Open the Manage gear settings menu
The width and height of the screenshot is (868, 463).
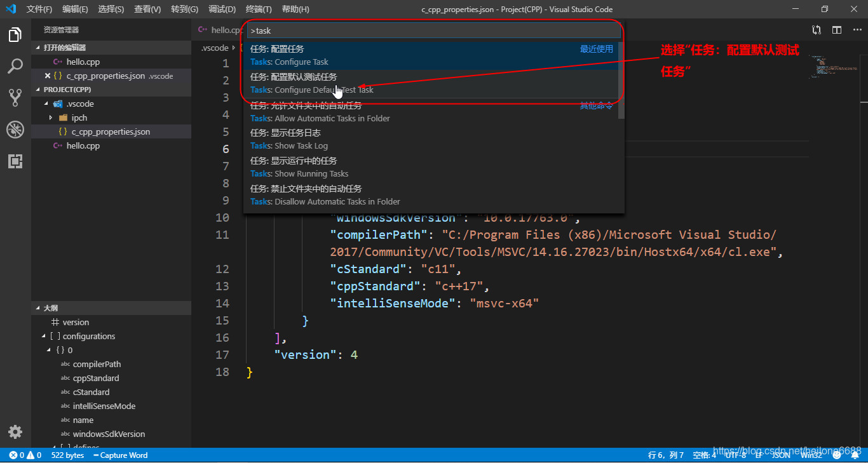coord(15,432)
